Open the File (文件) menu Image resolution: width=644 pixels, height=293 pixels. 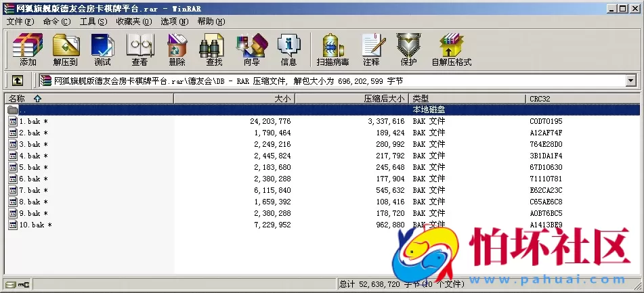click(x=20, y=22)
